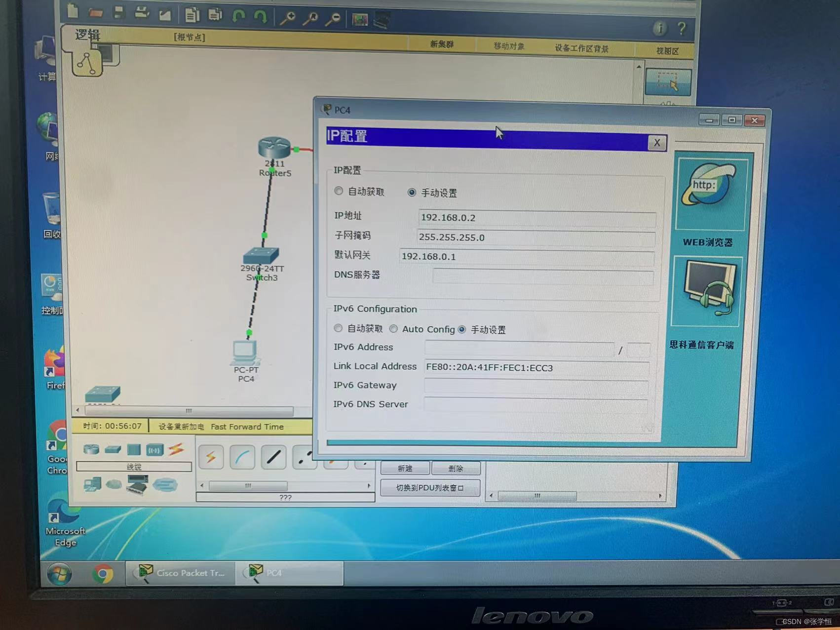
Task: Click the IPv6 Gateway input field
Action: (536, 387)
